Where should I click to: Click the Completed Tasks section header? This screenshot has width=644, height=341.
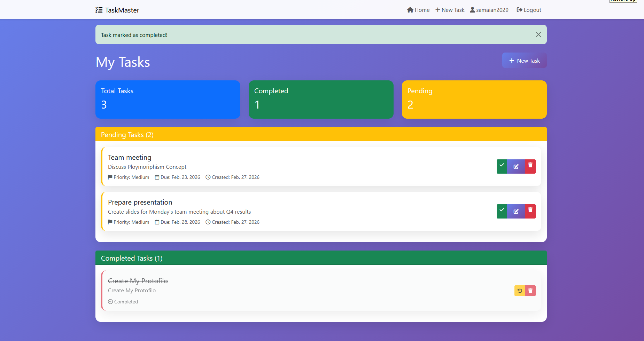click(131, 258)
